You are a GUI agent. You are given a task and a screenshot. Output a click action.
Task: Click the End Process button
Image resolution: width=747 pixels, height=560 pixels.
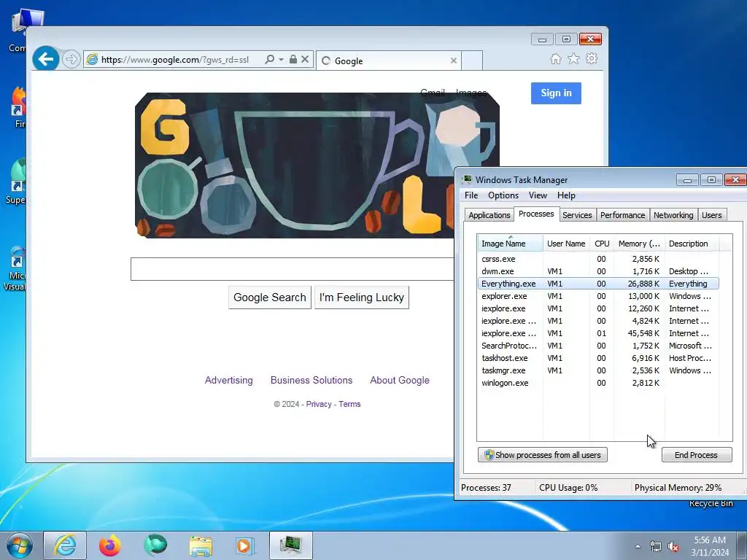click(x=697, y=455)
